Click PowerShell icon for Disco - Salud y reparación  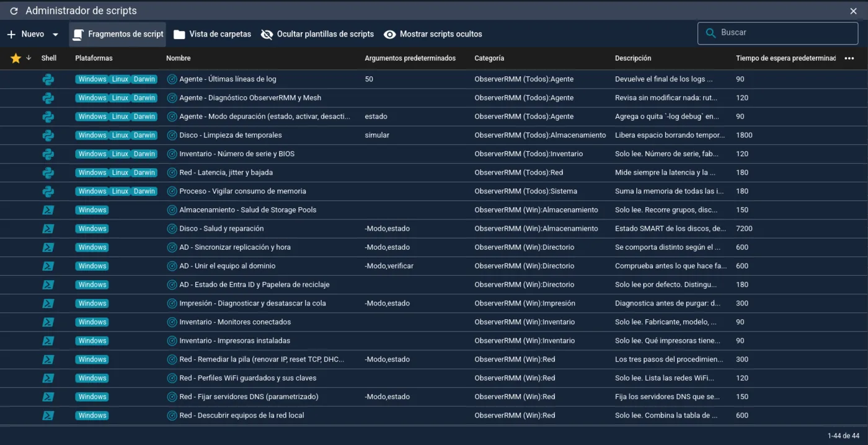click(x=48, y=229)
